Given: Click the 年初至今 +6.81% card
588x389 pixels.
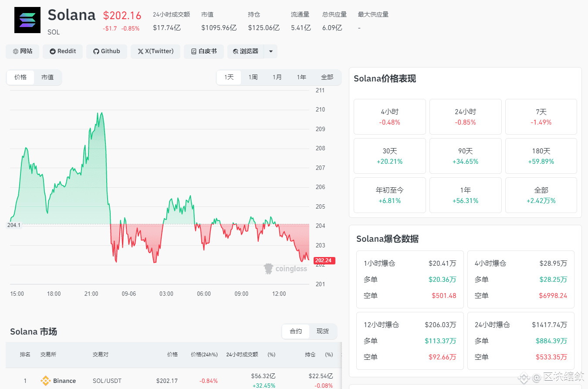Looking at the screenshot, I should tap(390, 195).
